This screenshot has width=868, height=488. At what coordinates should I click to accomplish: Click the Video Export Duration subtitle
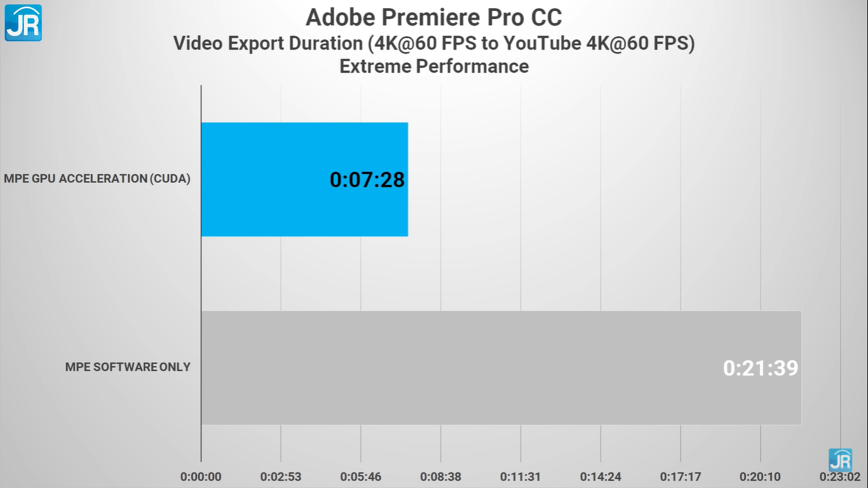click(x=433, y=43)
